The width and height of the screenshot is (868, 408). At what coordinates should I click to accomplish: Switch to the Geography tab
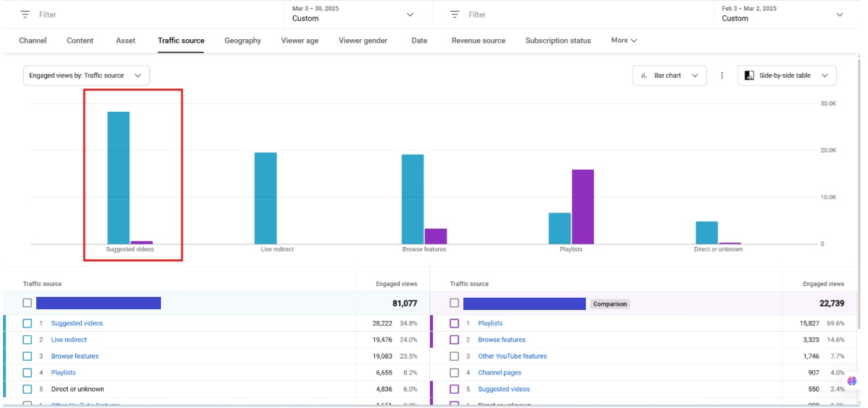click(x=242, y=41)
